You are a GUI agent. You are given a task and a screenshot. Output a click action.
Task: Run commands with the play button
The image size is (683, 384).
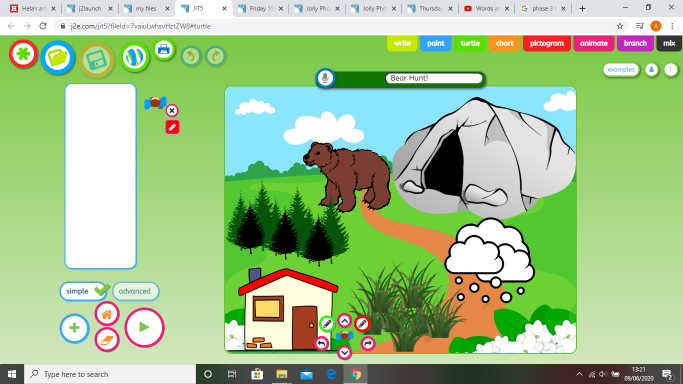pyautogui.click(x=144, y=327)
